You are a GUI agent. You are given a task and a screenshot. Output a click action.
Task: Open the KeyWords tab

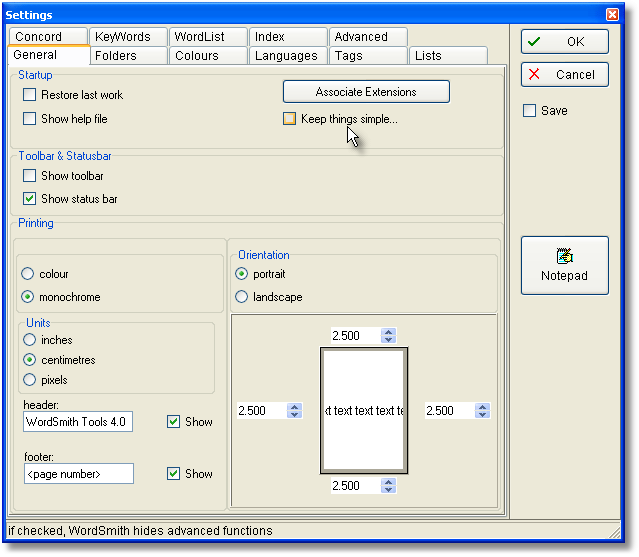[128, 36]
